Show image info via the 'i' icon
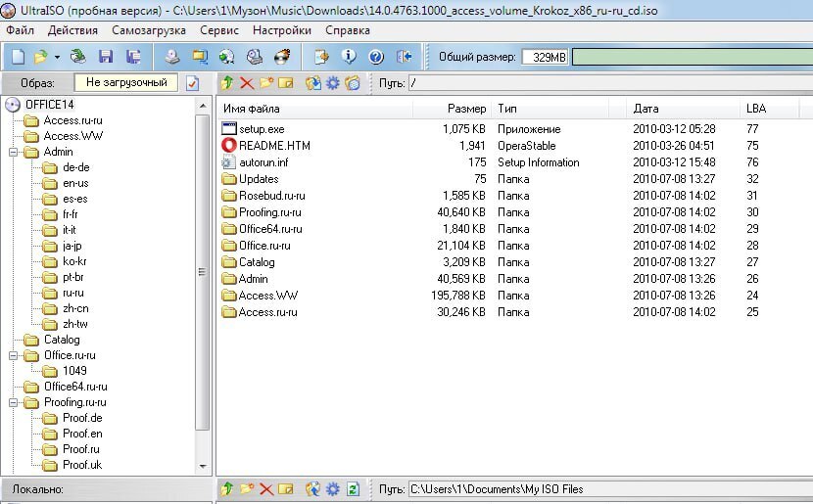This screenshot has height=504, width=813. (349, 56)
